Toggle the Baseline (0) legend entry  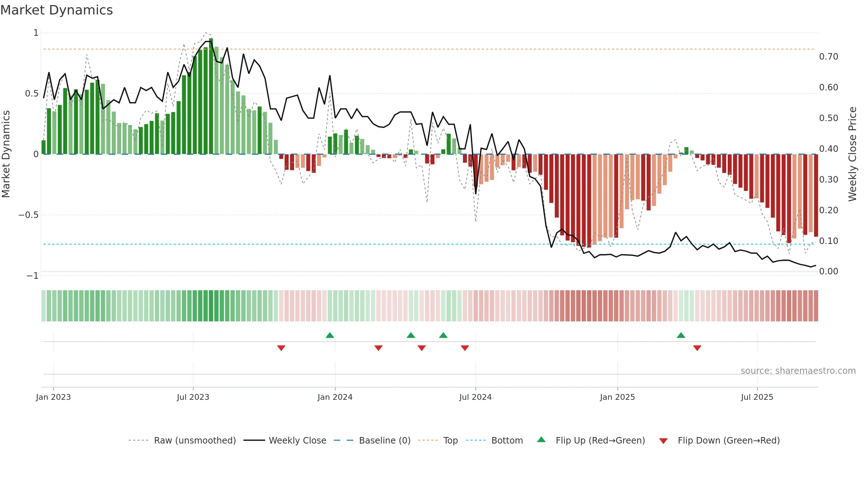372,440
